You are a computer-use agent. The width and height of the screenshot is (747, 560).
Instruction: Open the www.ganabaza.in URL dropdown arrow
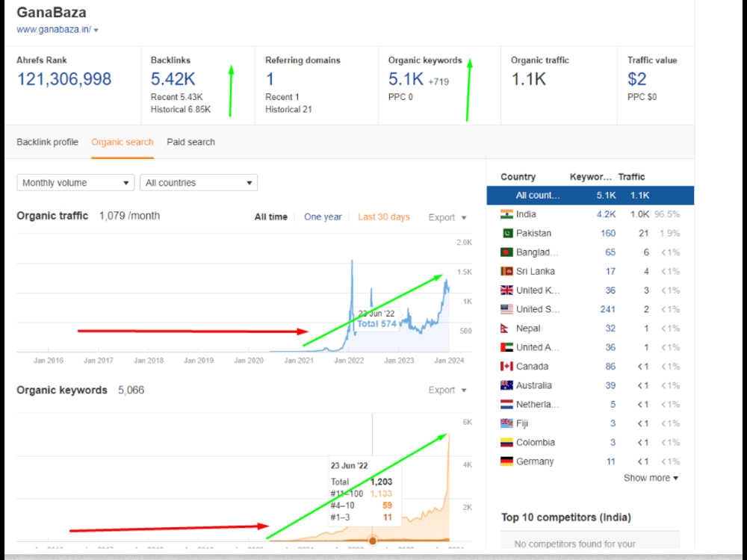tap(96, 30)
